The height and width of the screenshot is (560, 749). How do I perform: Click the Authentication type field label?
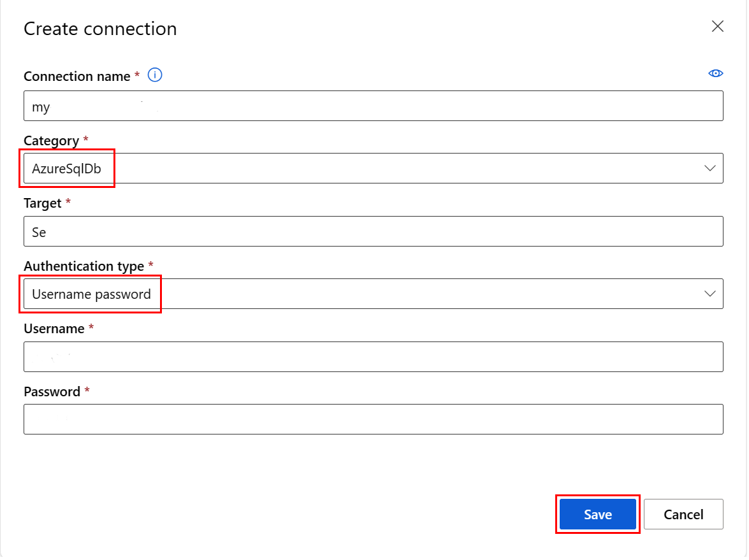(84, 266)
